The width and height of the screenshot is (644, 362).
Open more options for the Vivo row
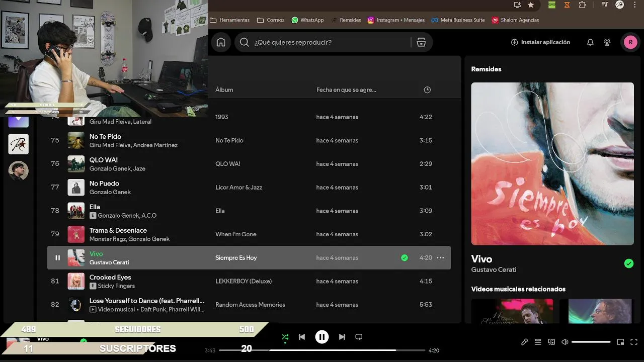tap(440, 258)
